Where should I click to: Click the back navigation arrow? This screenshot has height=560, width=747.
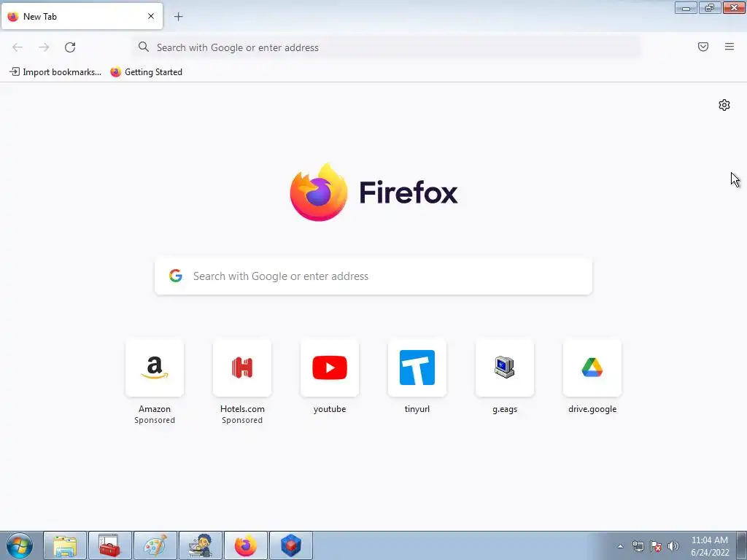pos(18,47)
